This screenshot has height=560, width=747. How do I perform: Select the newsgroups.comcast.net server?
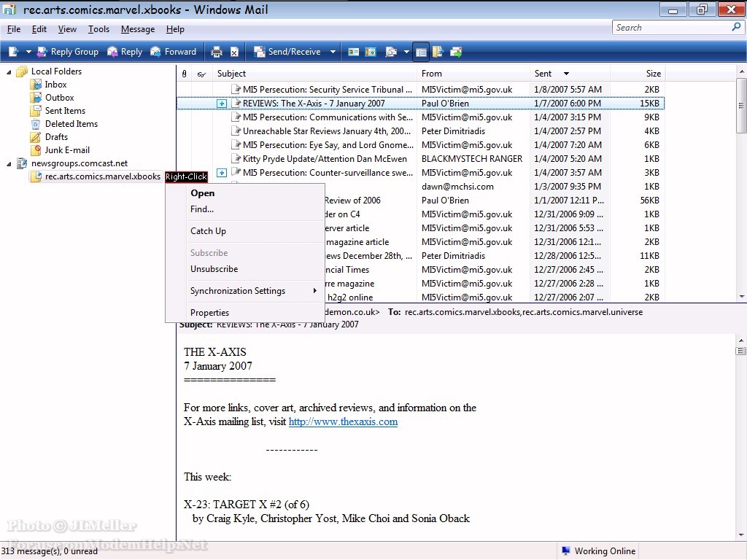[x=80, y=163]
